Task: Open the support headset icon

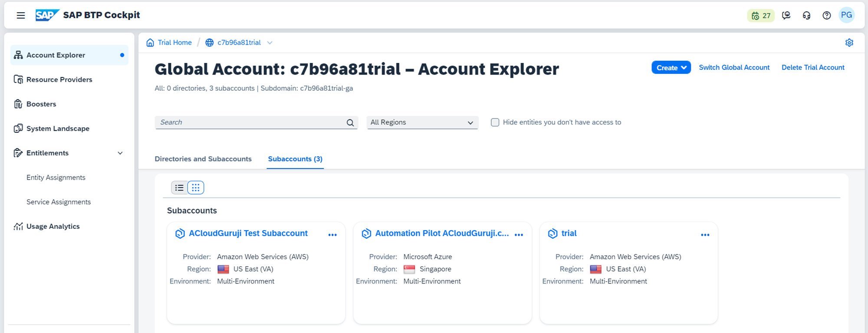Action: pos(806,16)
